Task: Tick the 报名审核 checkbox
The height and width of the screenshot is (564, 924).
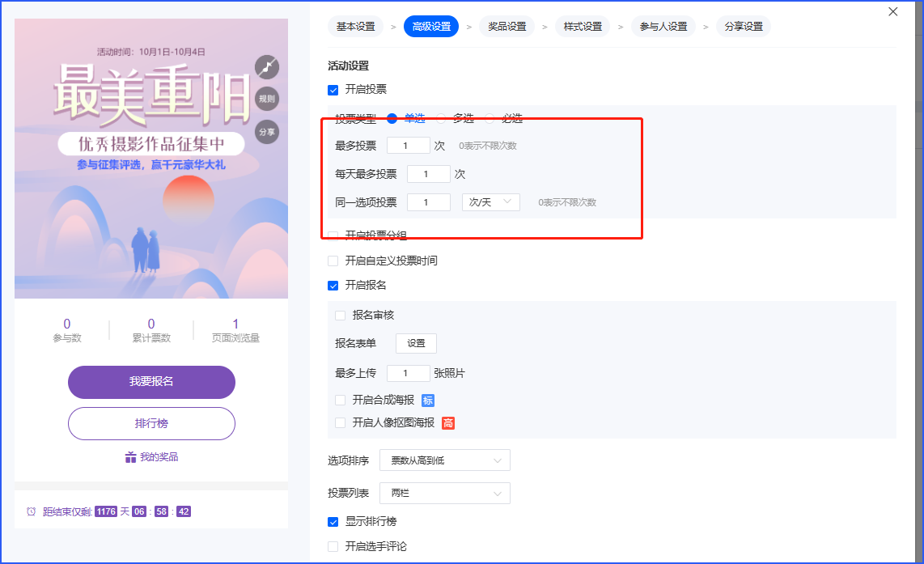Action: (x=340, y=316)
